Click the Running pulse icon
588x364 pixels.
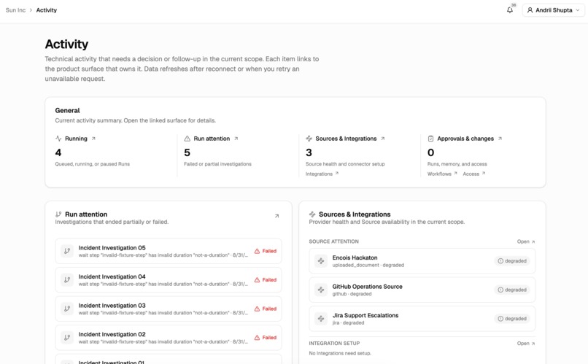click(x=58, y=139)
